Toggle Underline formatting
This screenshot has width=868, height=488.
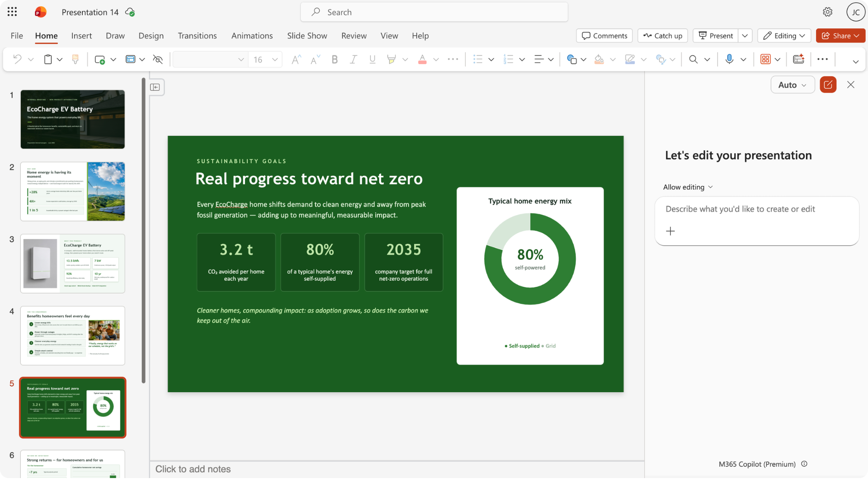373,59
